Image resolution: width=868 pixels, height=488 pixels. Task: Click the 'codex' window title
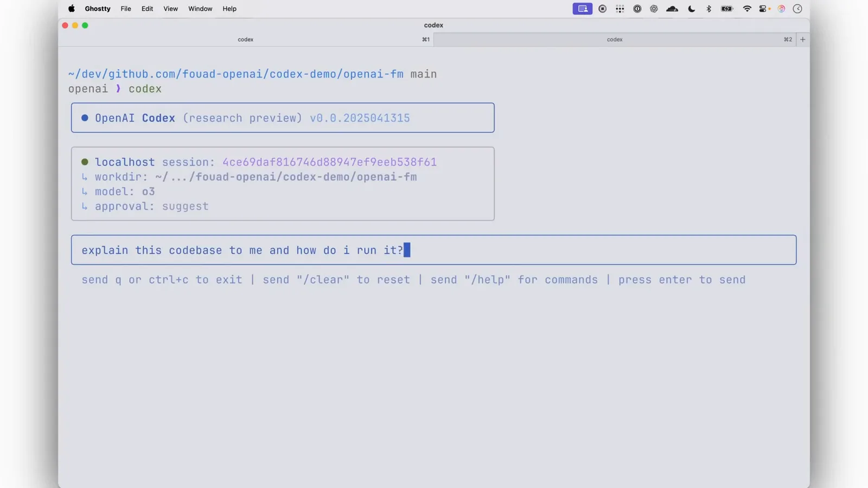[433, 25]
